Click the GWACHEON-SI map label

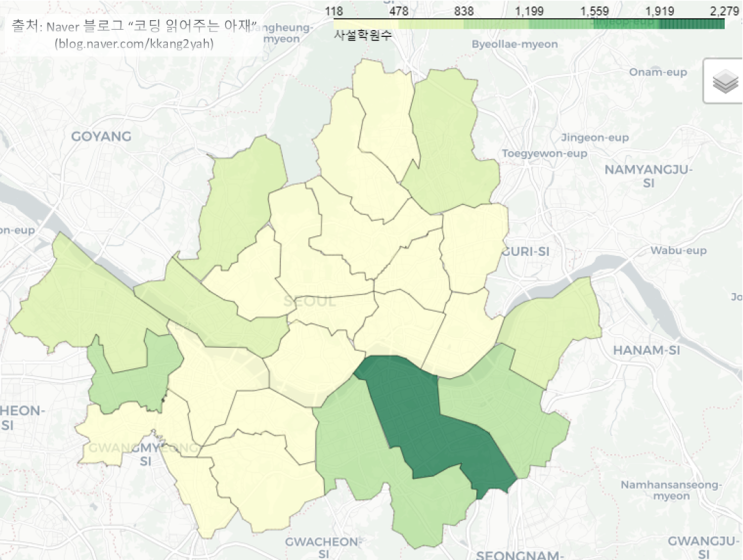coord(322,547)
